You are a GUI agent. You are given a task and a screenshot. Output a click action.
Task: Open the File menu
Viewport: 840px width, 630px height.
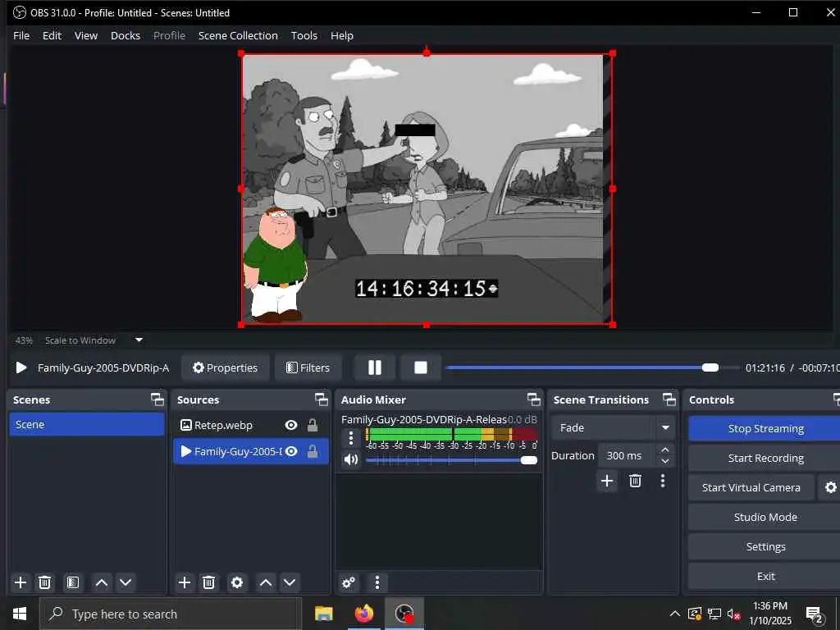pyautogui.click(x=21, y=35)
